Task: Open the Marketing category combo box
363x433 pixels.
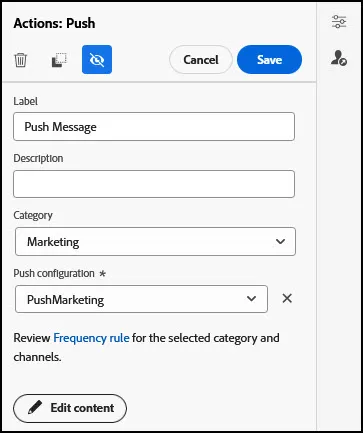Action: (x=155, y=242)
